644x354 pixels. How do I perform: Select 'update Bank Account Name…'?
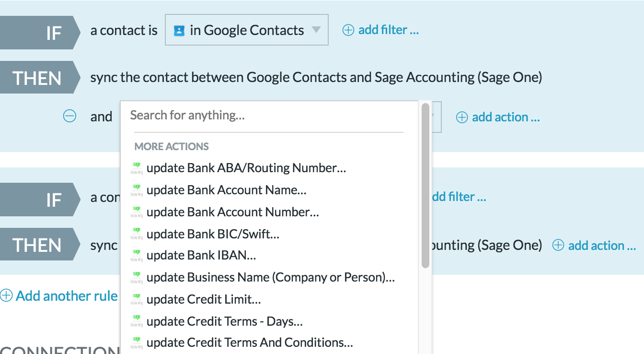click(x=227, y=190)
